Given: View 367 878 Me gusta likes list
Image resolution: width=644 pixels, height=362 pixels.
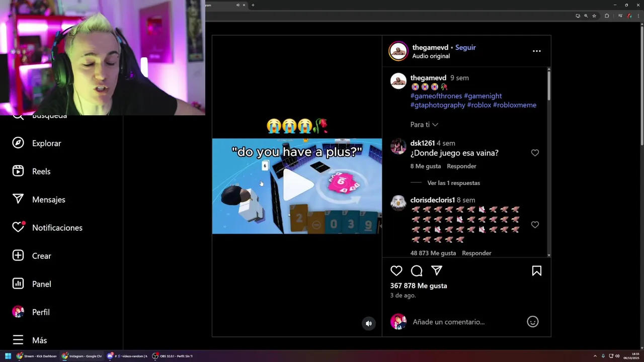Looking at the screenshot, I should click(419, 286).
